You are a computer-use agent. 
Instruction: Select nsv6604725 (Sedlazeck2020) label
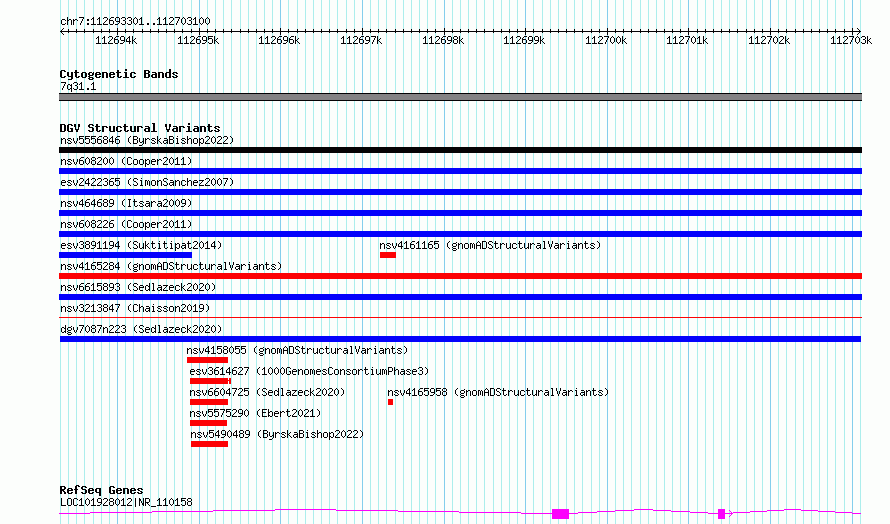pyautogui.click(x=267, y=392)
